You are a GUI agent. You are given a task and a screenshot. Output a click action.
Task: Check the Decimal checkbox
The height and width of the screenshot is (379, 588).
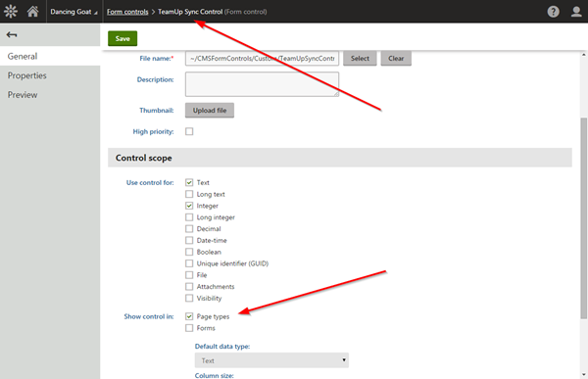(x=189, y=229)
